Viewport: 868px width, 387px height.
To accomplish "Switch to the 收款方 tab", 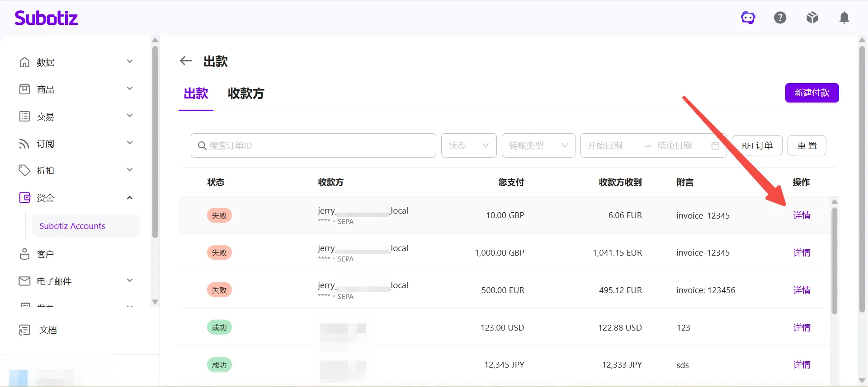I will click(246, 93).
